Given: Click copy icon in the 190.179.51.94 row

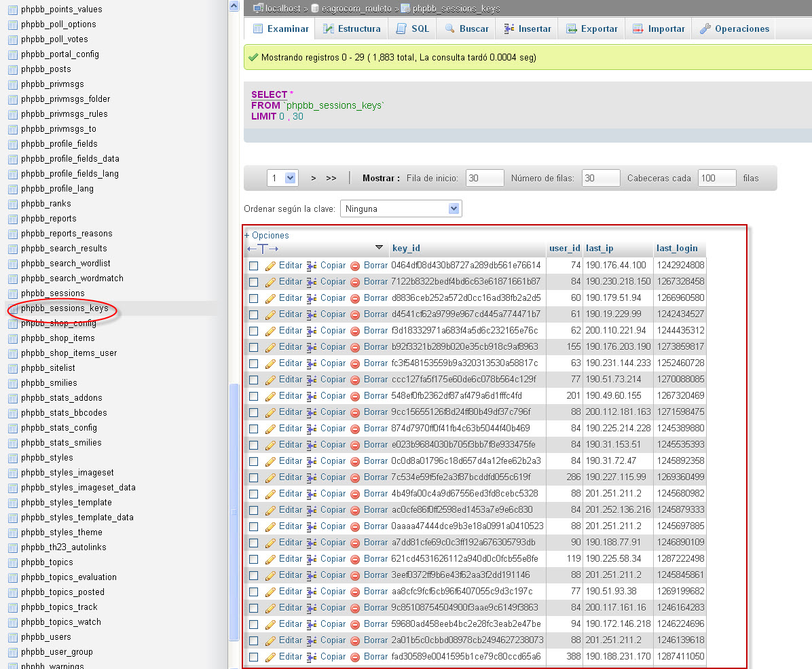Looking at the screenshot, I should (312, 298).
